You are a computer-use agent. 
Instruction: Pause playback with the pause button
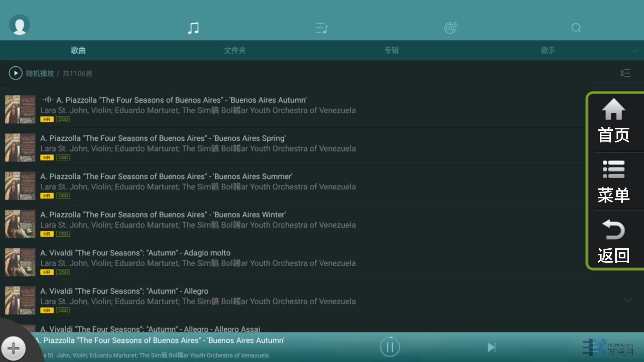[390, 347]
